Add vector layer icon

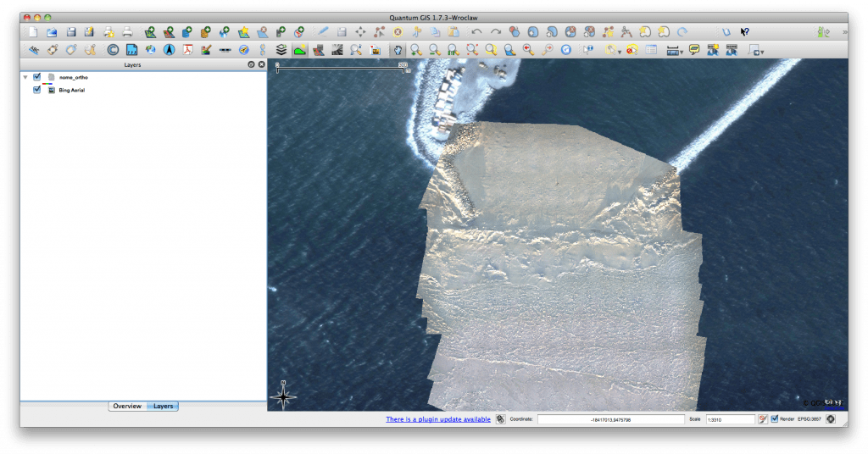click(150, 32)
